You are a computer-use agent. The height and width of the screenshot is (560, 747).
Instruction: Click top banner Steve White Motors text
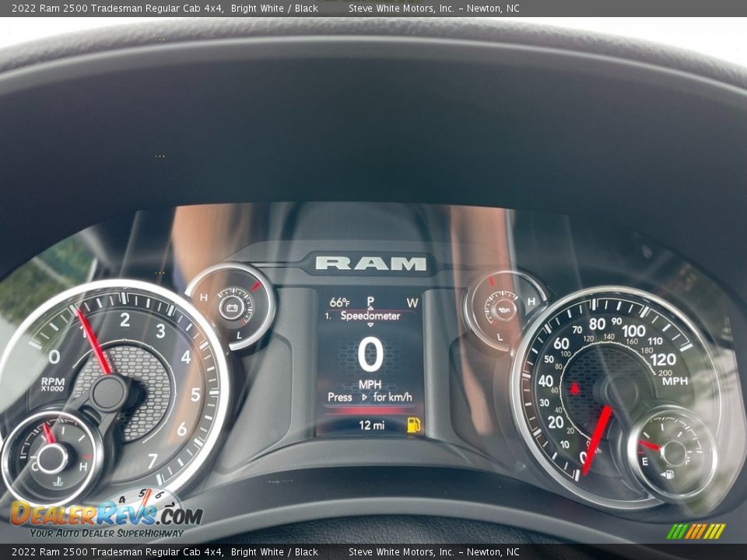(x=434, y=8)
